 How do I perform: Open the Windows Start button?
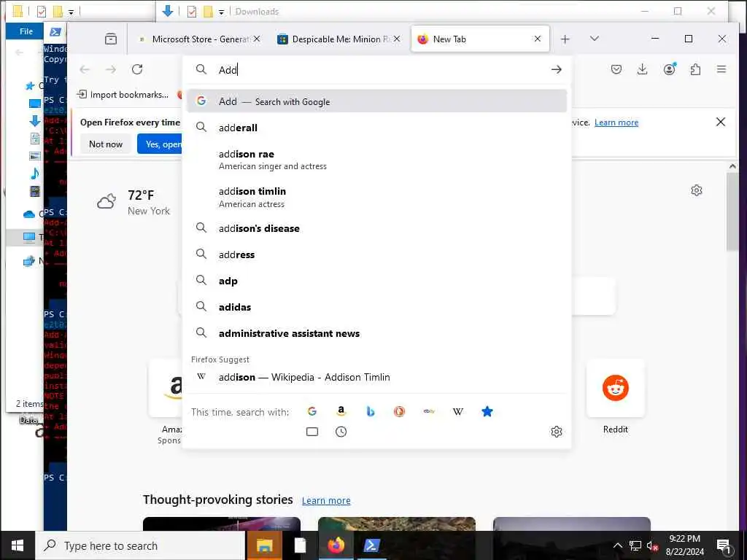coord(18,545)
